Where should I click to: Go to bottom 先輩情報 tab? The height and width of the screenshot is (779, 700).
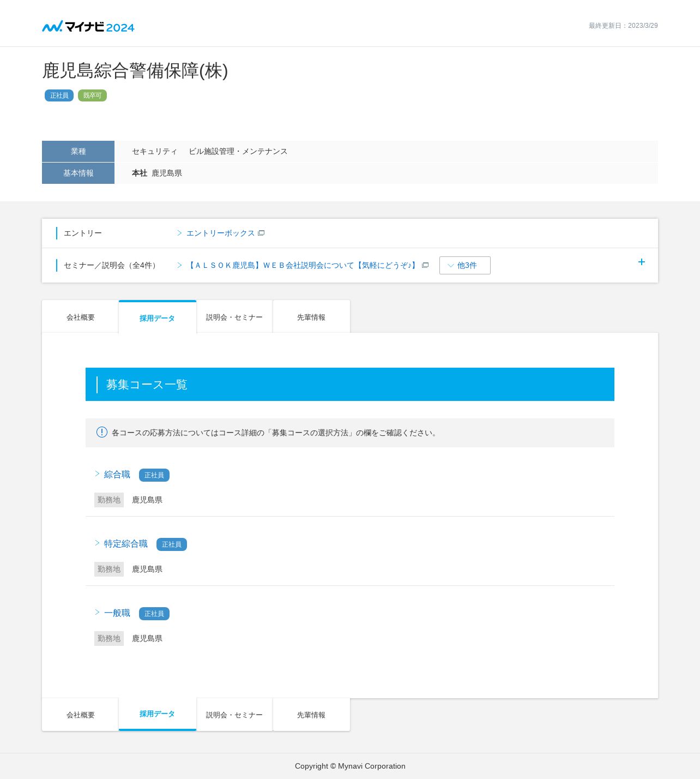click(311, 715)
